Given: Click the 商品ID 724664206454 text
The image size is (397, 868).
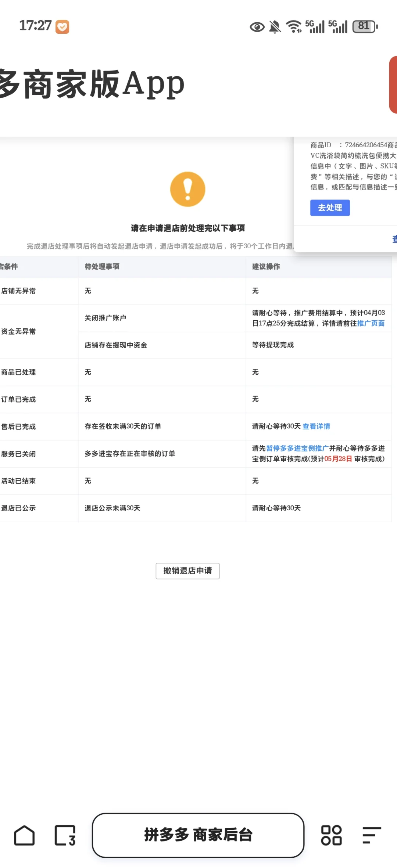Looking at the screenshot, I should [348, 145].
